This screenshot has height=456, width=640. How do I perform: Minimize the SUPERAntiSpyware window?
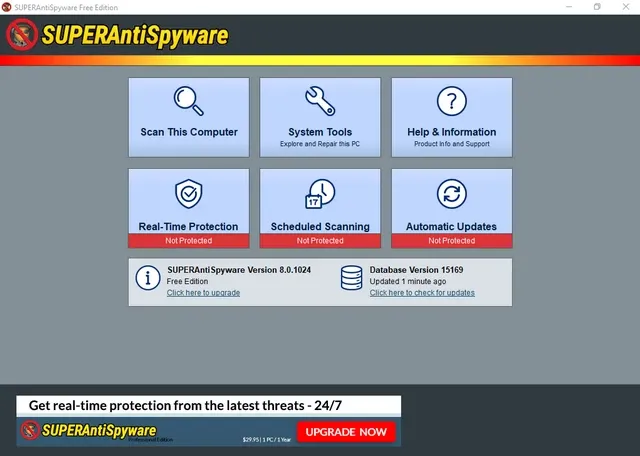(569, 7)
